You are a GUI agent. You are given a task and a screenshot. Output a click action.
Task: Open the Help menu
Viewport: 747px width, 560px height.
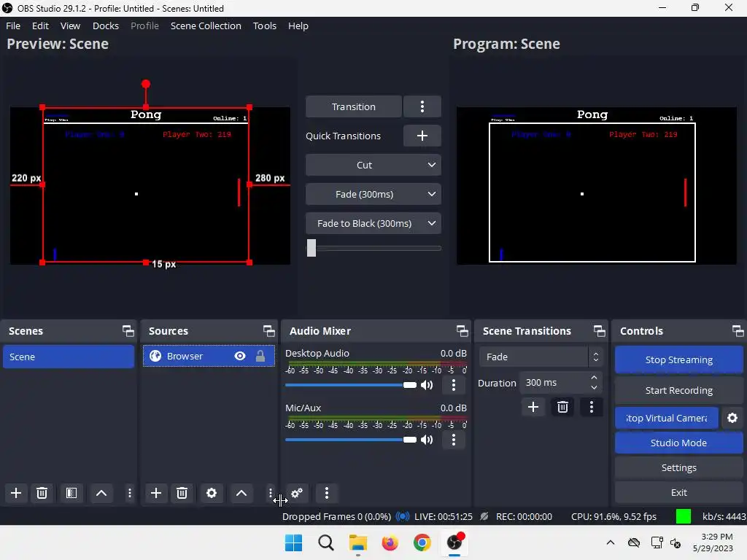pyautogui.click(x=298, y=26)
